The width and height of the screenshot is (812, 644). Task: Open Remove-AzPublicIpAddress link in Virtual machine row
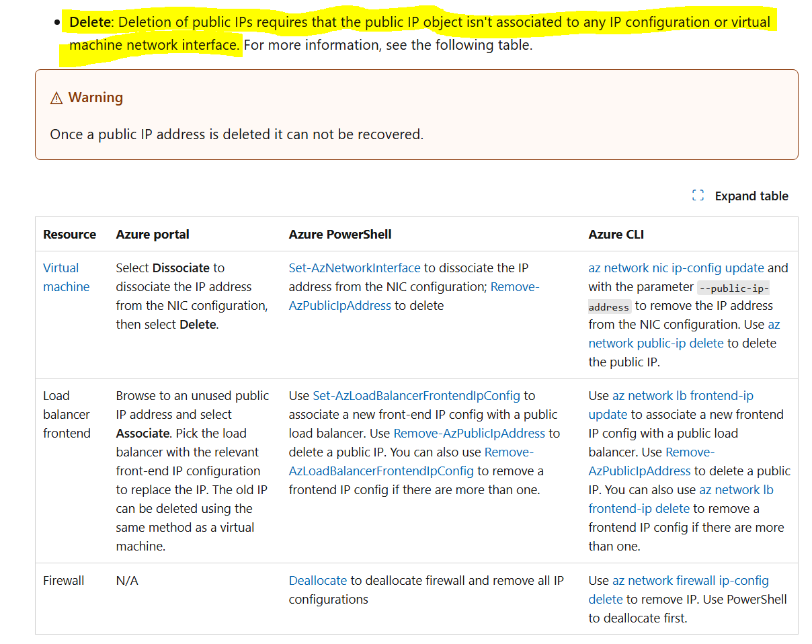tap(414, 296)
